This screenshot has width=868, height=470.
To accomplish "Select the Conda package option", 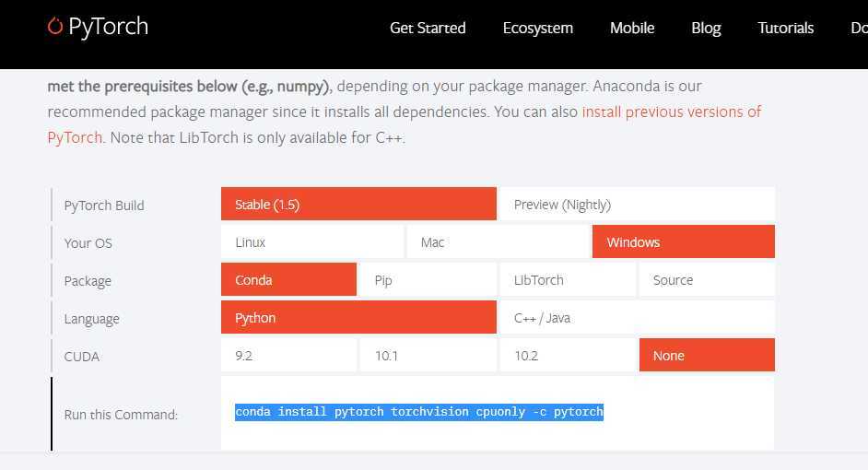I will point(288,279).
